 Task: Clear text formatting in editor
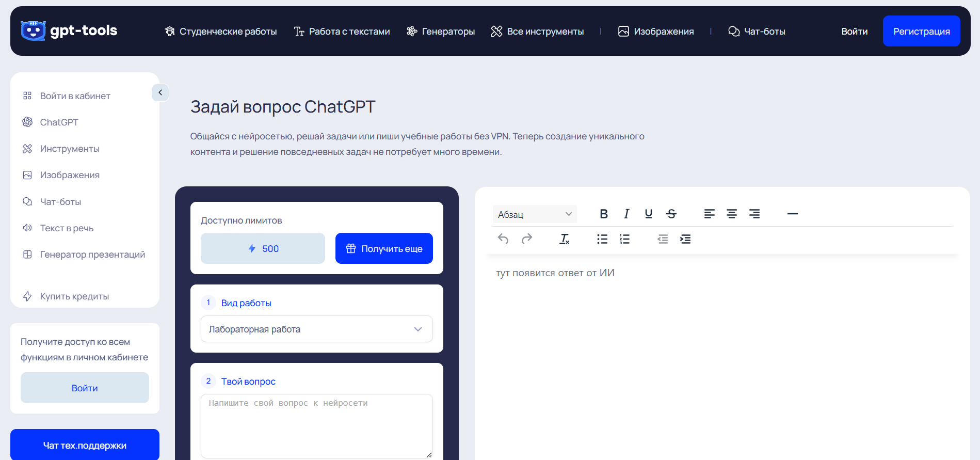(x=565, y=239)
